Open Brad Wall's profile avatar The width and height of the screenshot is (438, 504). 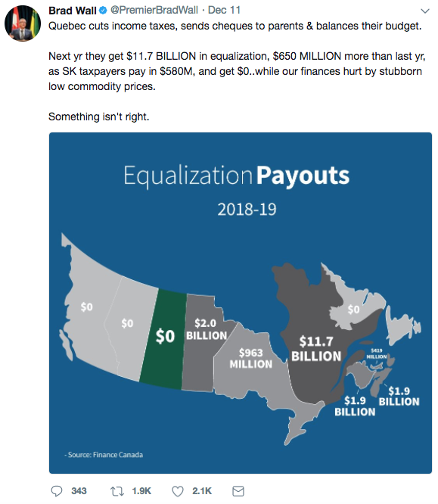coord(23,23)
